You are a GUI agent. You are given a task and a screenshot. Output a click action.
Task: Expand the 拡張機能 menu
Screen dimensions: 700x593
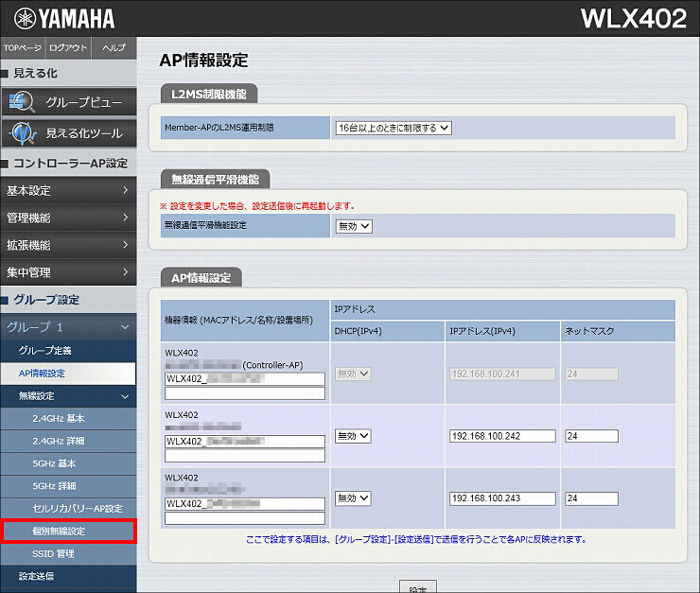(x=68, y=245)
